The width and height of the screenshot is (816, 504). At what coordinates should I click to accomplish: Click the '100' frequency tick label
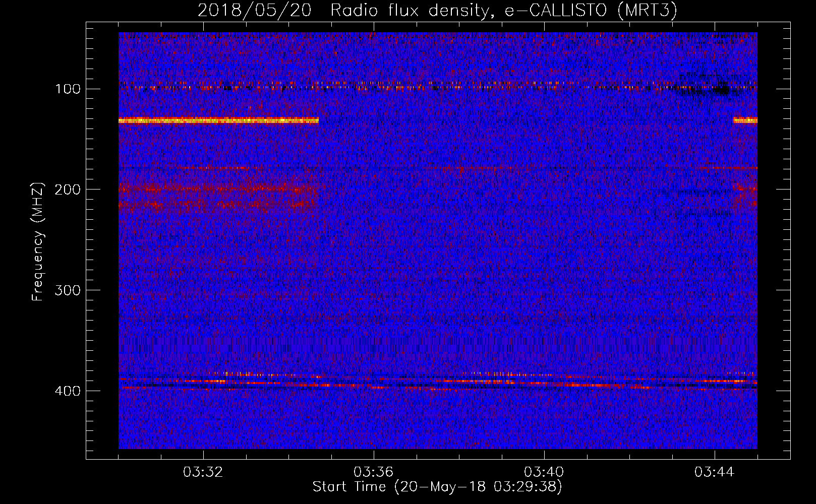68,89
